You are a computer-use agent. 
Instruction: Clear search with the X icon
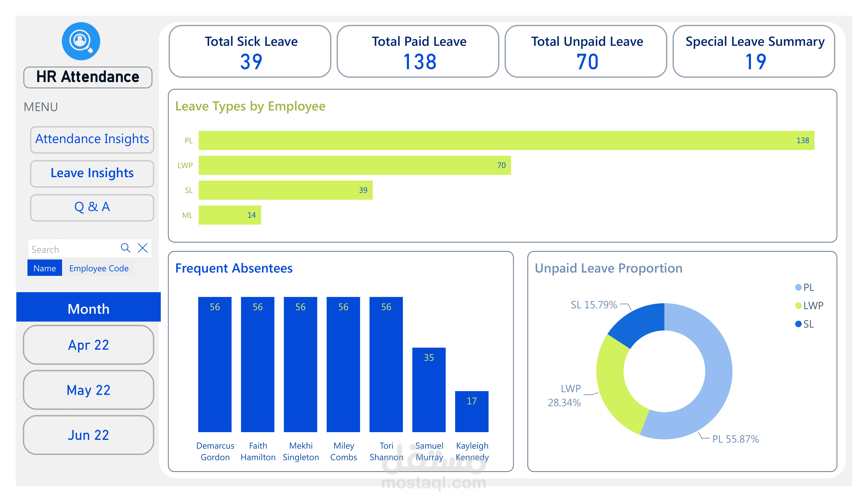coord(143,248)
